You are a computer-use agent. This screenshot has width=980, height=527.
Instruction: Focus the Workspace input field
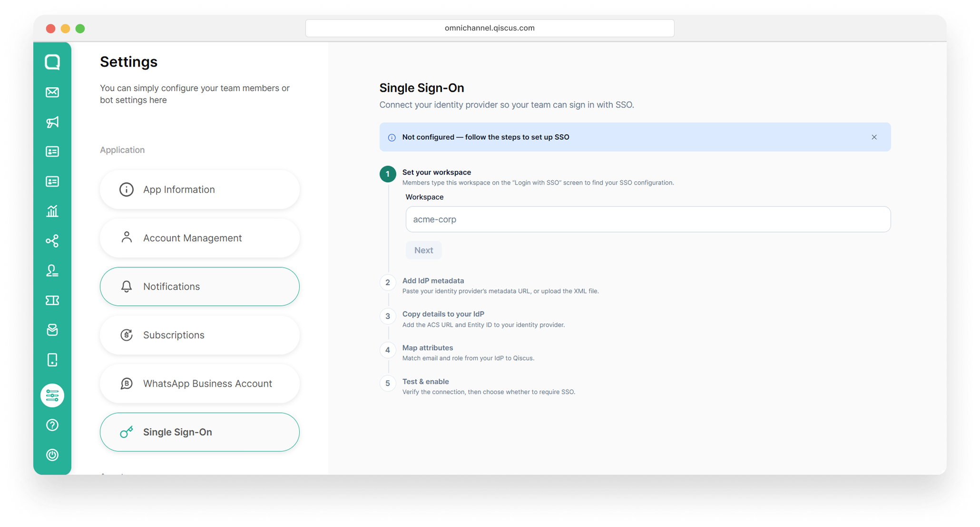tap(648, 219)
